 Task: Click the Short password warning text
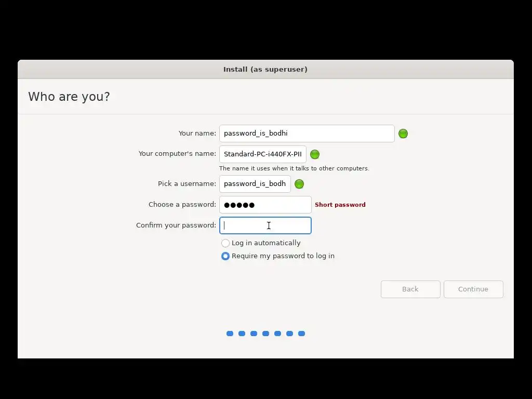(x=340, y=205)
